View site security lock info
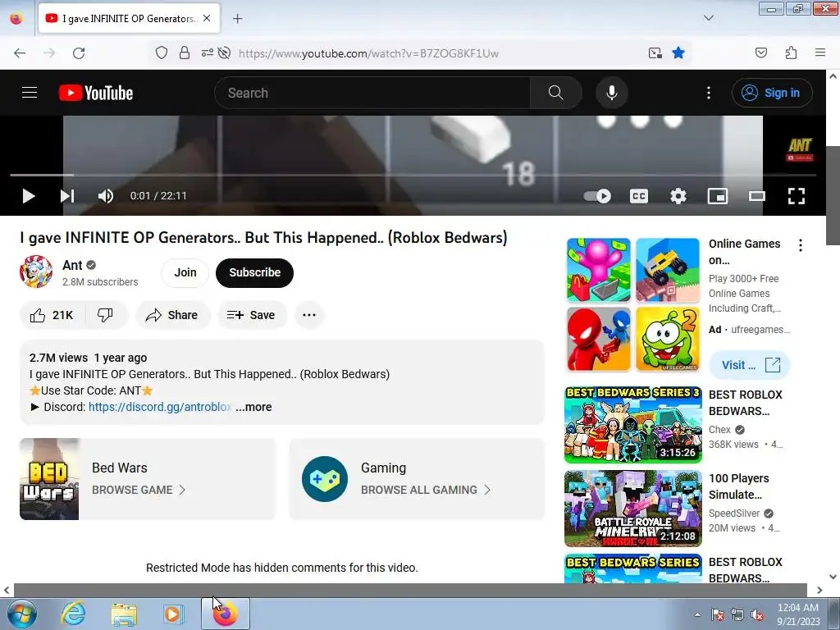Viewport: 840px width, 630px height. point(185,53)
